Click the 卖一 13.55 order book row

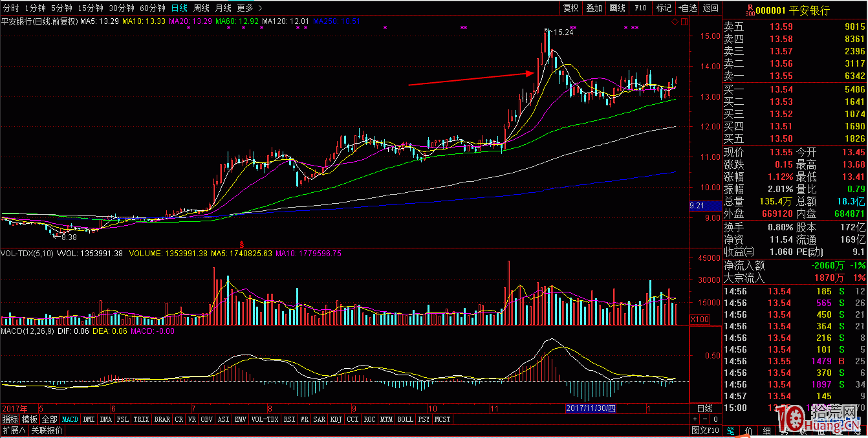[795, 76]
